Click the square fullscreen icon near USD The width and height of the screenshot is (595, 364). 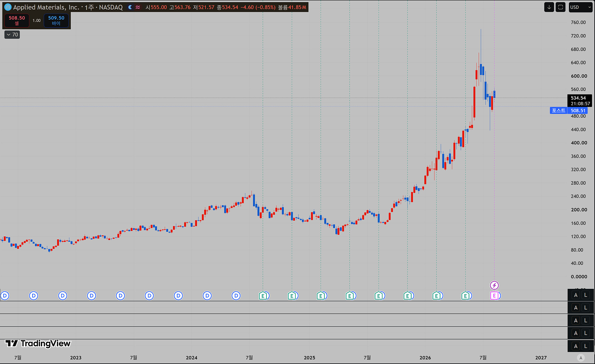(561, 7)
